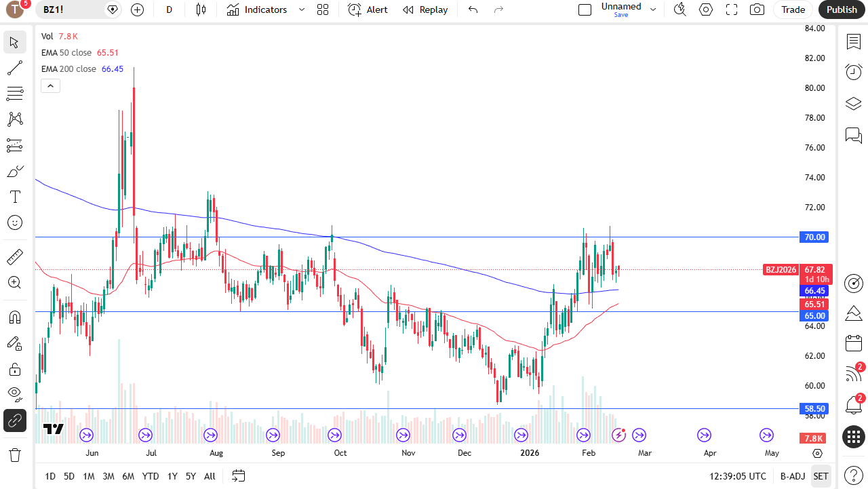Image resolution: width=868 pixels, height=489 pixels.
Task: Start bar Replay mode
Action: 425,9
